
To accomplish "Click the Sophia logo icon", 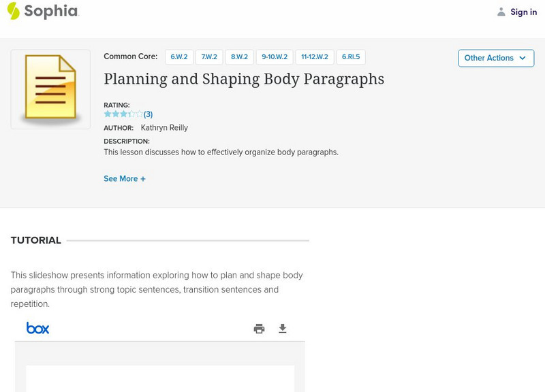I will (13, 11).
